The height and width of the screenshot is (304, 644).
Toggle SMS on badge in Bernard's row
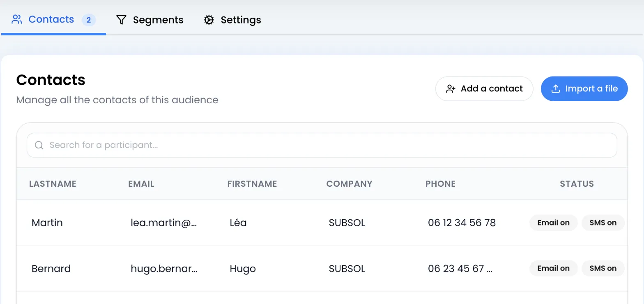tap(603, 268)
